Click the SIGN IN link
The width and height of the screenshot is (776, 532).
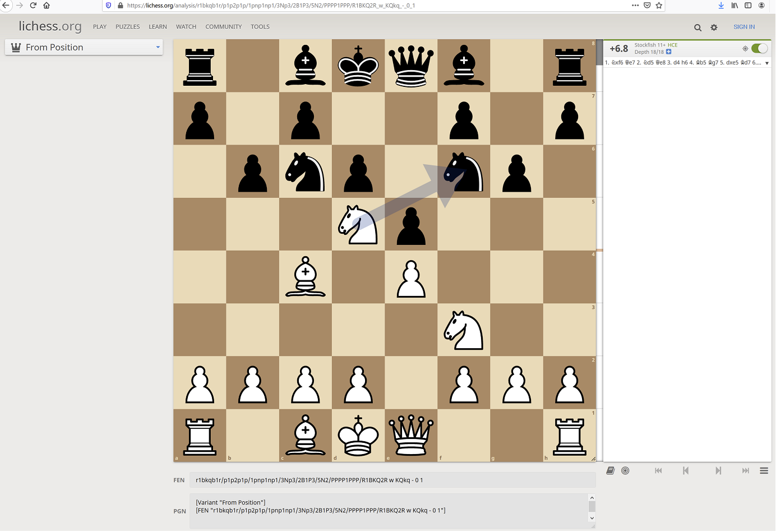744,26
